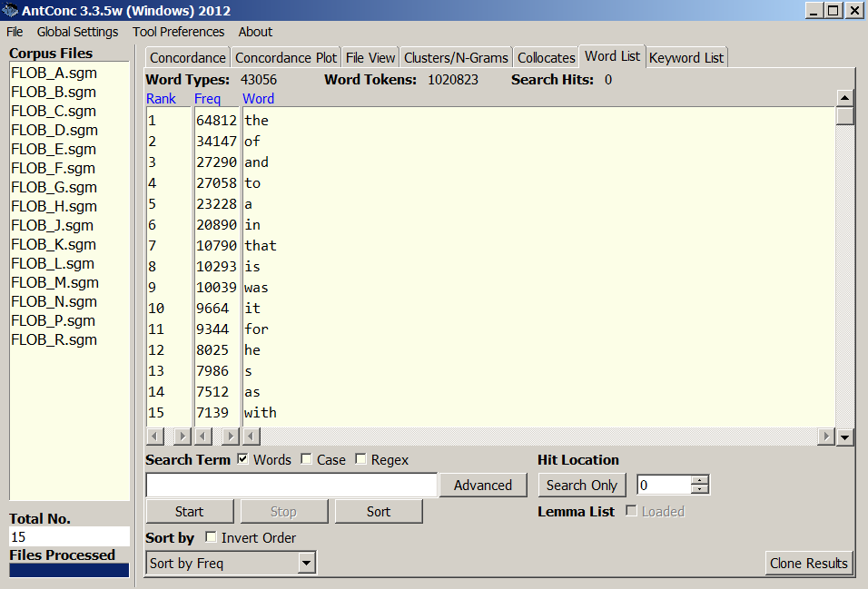868x589 pixels.
Task: Click the vertical scrollbar up arrow
Action: [844, 98]
